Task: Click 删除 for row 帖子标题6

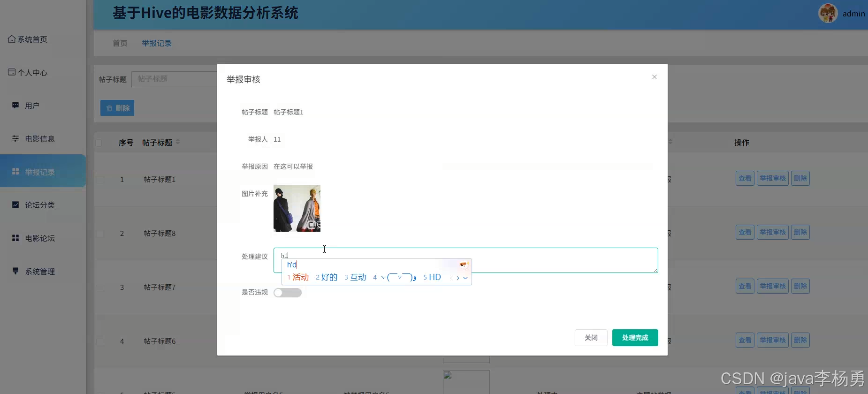Action: coord(800,340)
